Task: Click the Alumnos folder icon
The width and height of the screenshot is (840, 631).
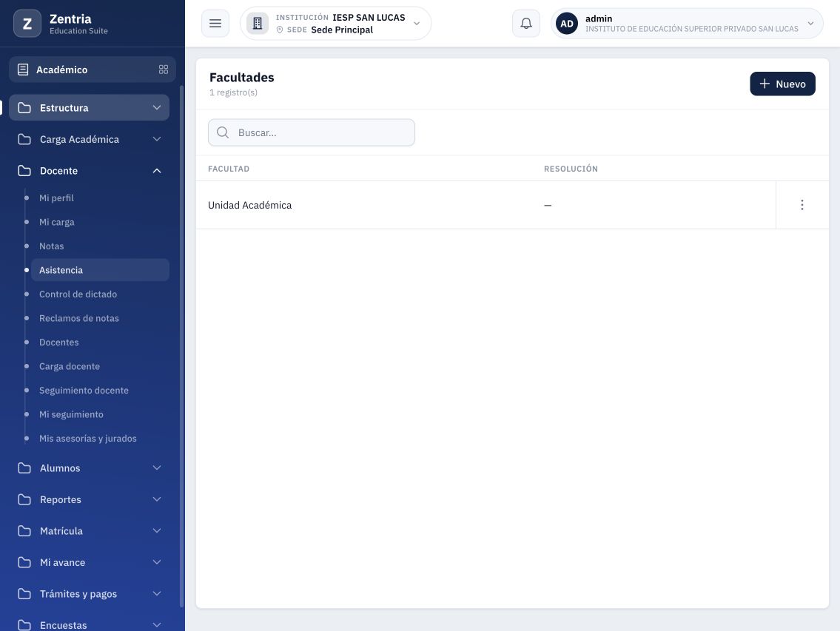Action: point(24,468)
